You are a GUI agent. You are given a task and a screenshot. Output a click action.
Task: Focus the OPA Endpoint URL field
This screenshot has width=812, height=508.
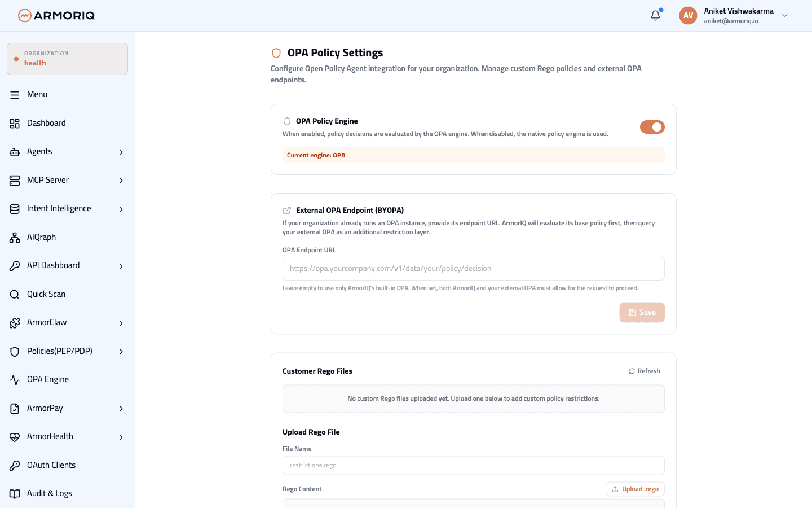coord(473,269)
